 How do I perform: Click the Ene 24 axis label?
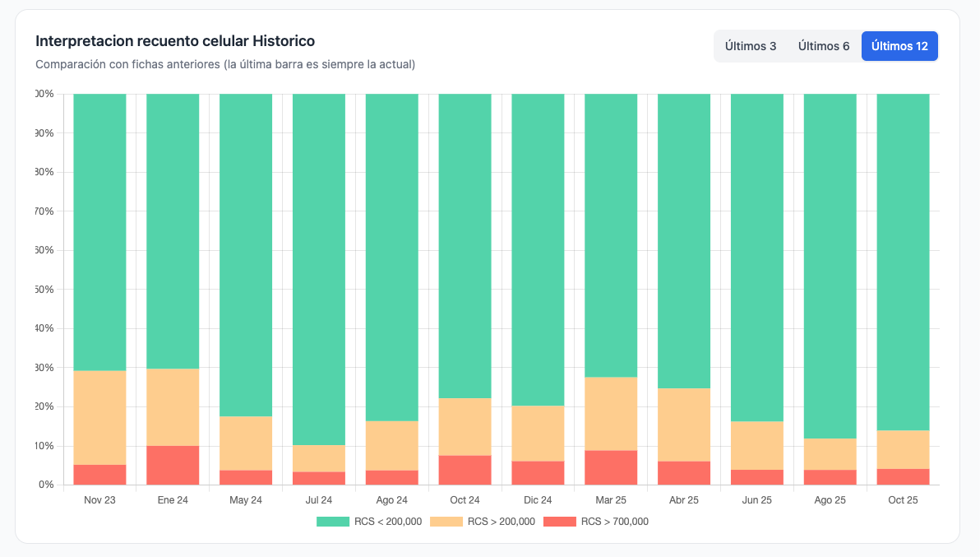click(173, 500)
